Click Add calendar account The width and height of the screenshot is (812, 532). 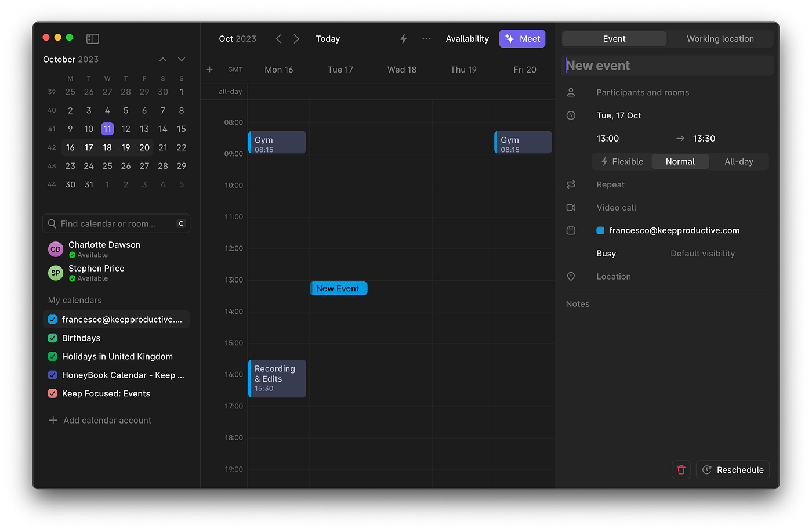(100, 420)
